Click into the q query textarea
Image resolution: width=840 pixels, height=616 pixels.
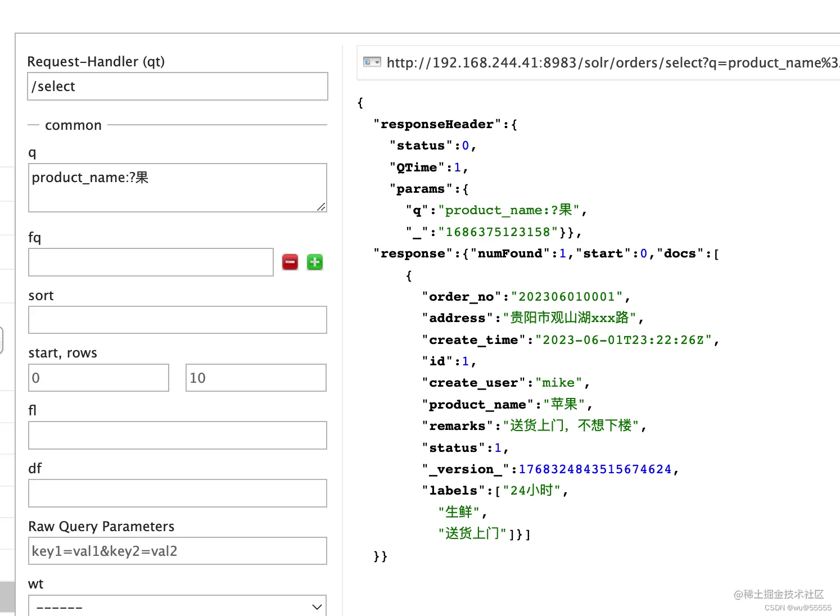coord(177,187)
